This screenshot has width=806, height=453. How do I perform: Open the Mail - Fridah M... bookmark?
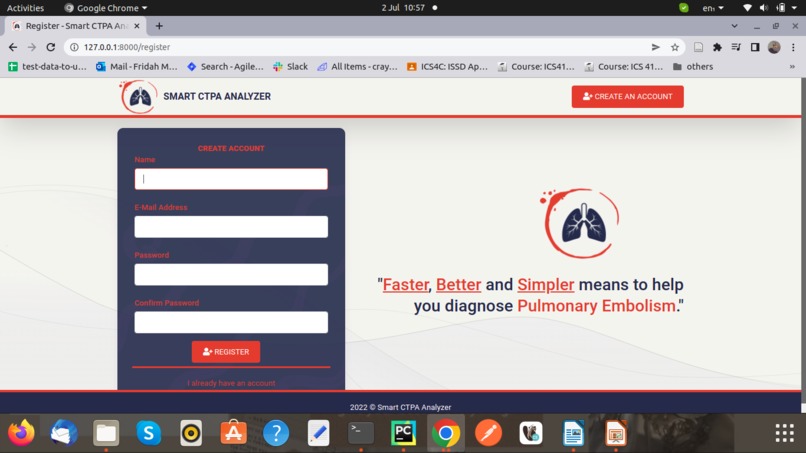[x=137, y=66]
